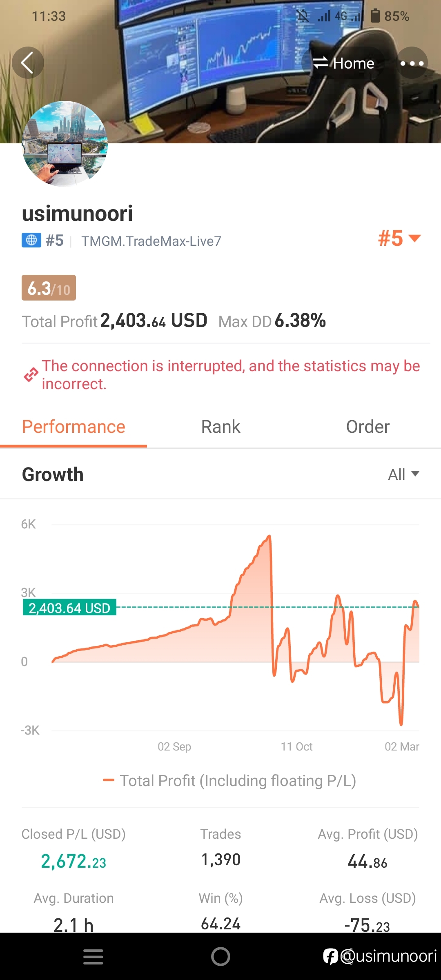Switch to the Rank tab
Viewport: 441px width, 980px height.
coord(220,427)
